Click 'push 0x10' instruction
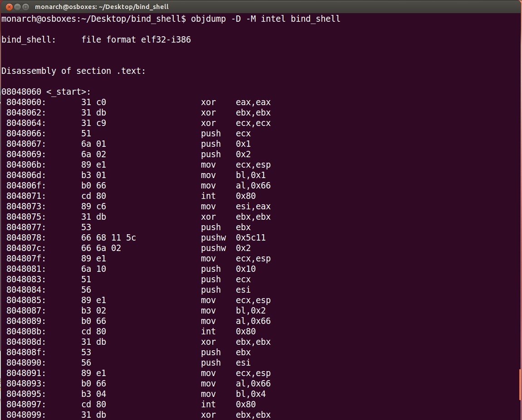 coord(228,269)
